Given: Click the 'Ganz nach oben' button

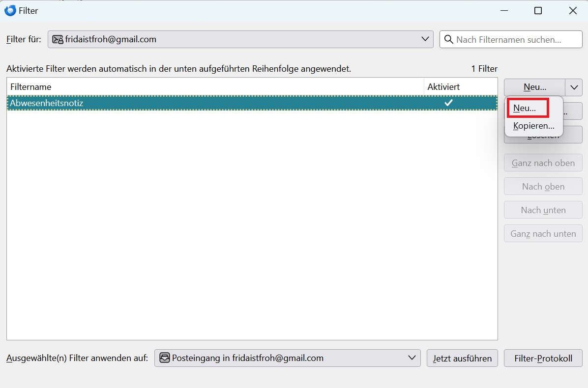Looking at the screenshot, I should pos(543,163).
